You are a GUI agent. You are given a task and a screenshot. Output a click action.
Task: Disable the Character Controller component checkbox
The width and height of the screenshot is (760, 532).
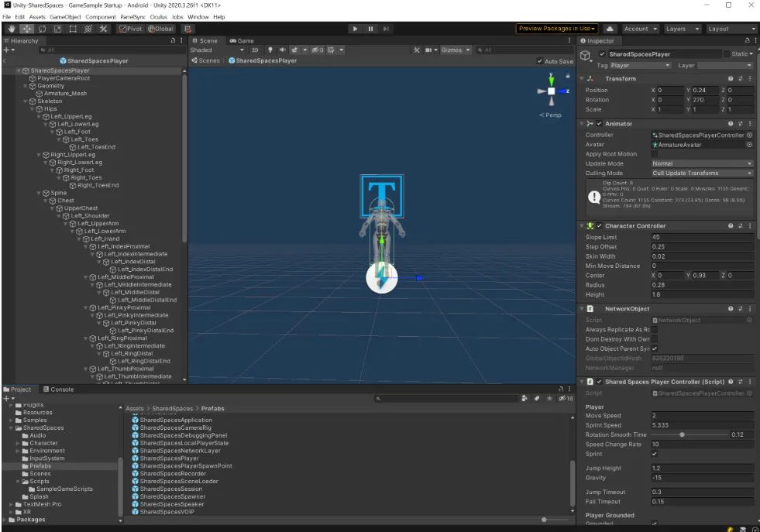[x=600, y=226]
